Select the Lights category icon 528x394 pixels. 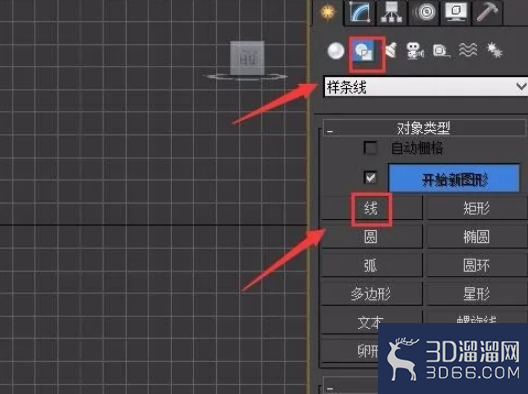coord(391,51)
